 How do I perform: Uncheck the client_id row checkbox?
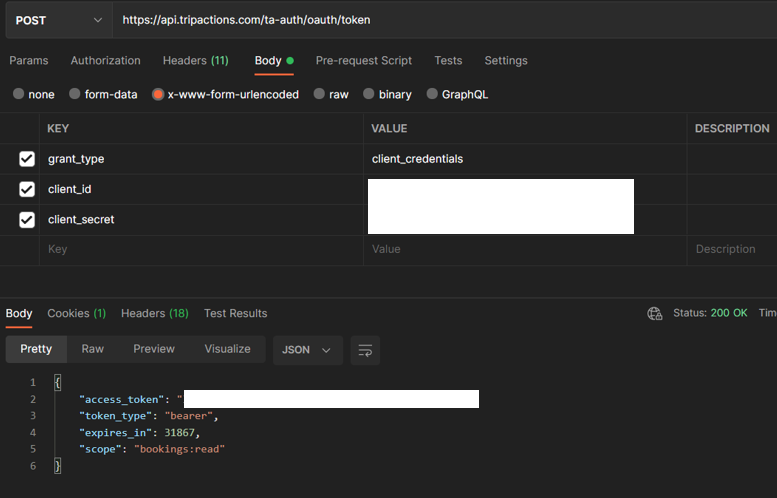pos(27,189)
